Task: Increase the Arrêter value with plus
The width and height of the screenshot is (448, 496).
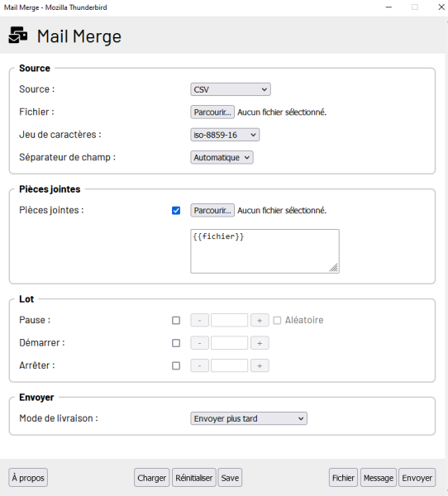Action: (x=260, y=366)
